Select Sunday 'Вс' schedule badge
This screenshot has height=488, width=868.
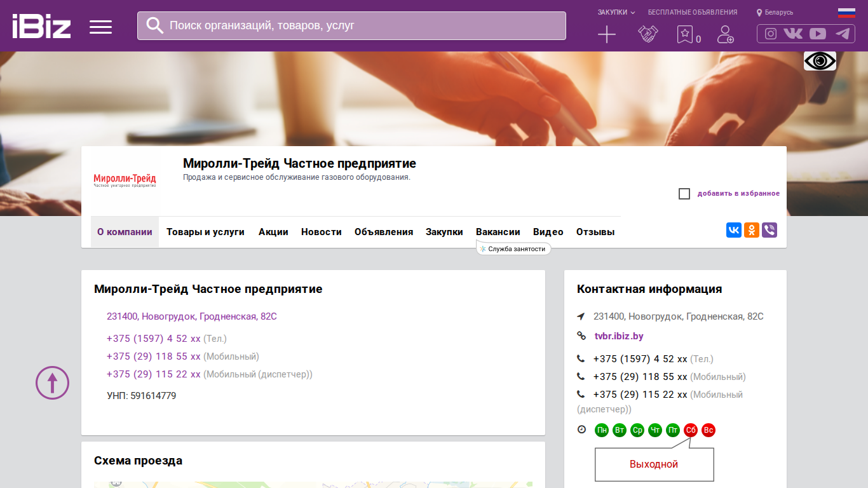709,430
